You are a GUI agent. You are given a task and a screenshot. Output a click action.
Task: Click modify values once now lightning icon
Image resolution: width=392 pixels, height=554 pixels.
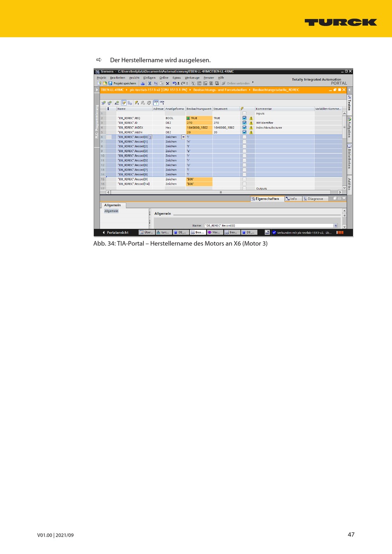[x=137, y=103]
